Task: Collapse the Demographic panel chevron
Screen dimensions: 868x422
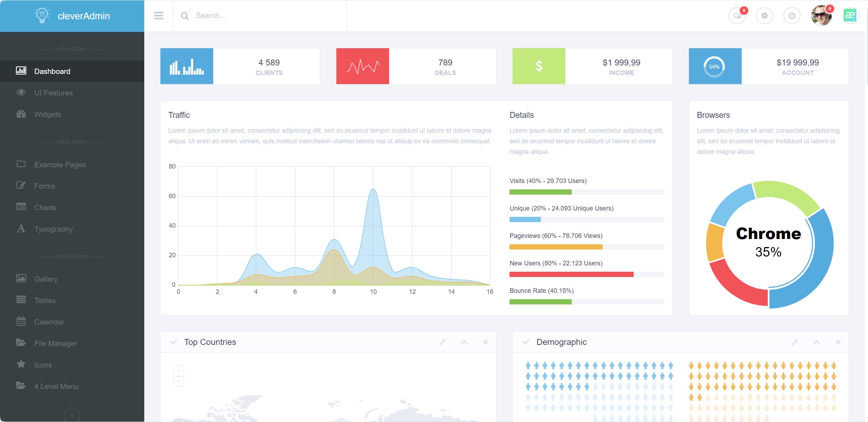Action: 816,342
